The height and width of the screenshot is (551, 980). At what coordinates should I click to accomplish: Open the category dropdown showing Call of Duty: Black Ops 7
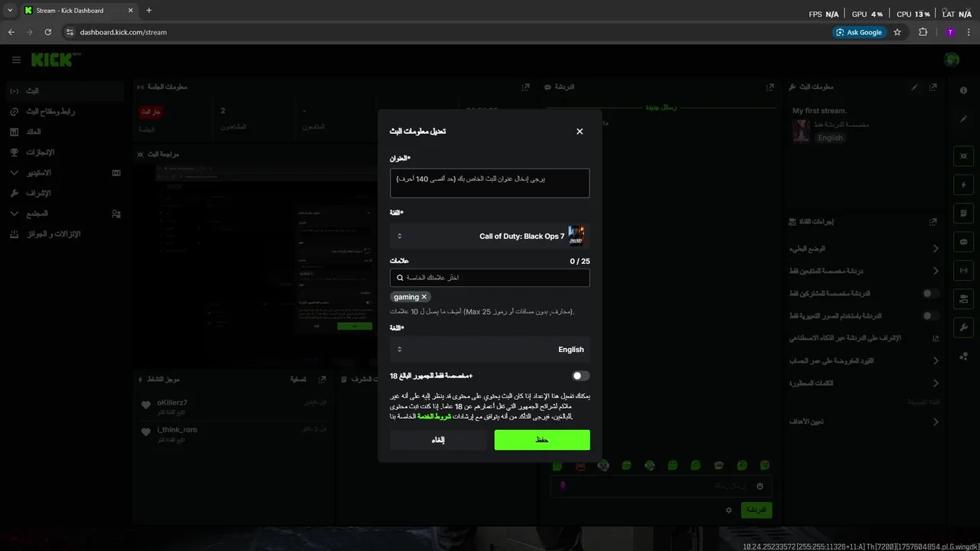pyautogui.click(x=489, y=236)
